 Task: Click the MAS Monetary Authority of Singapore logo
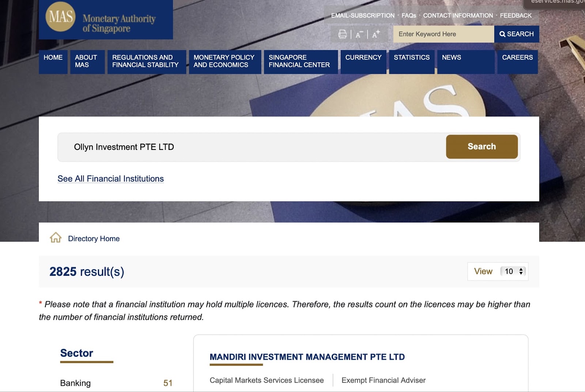tap(106, 19)
